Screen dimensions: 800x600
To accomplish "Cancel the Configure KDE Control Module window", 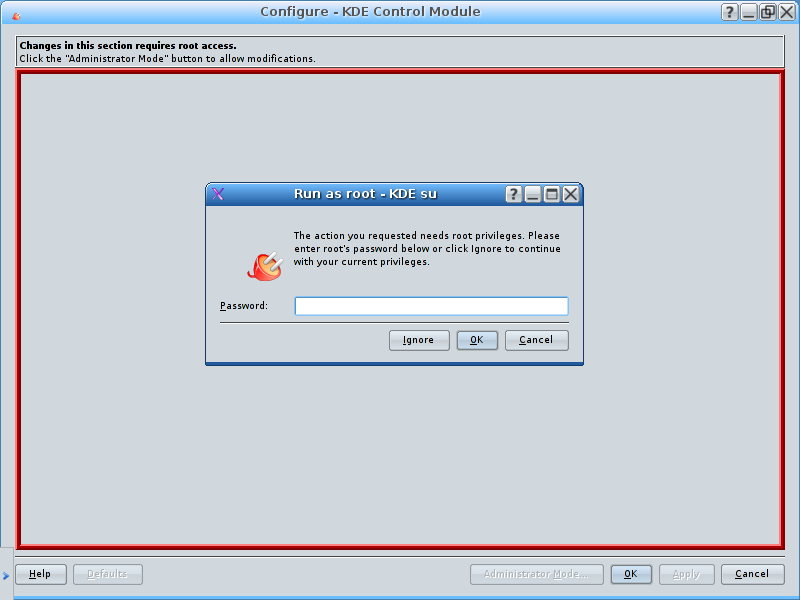I will coord(753,574).
